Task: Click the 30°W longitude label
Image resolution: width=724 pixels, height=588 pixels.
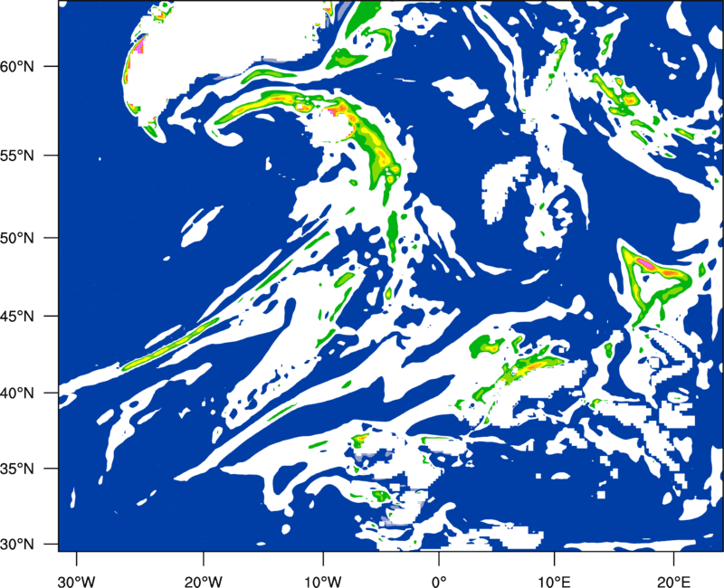Action: [x=77, y=581]
